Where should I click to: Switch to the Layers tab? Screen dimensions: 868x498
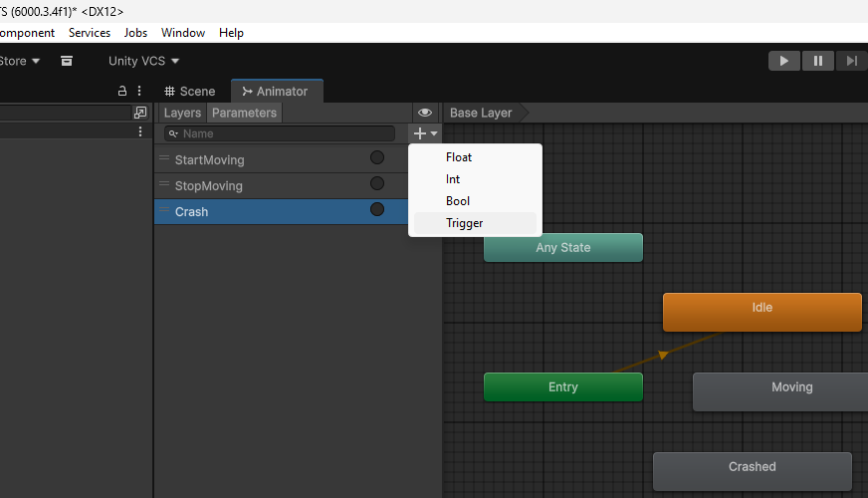coord(182,113)
